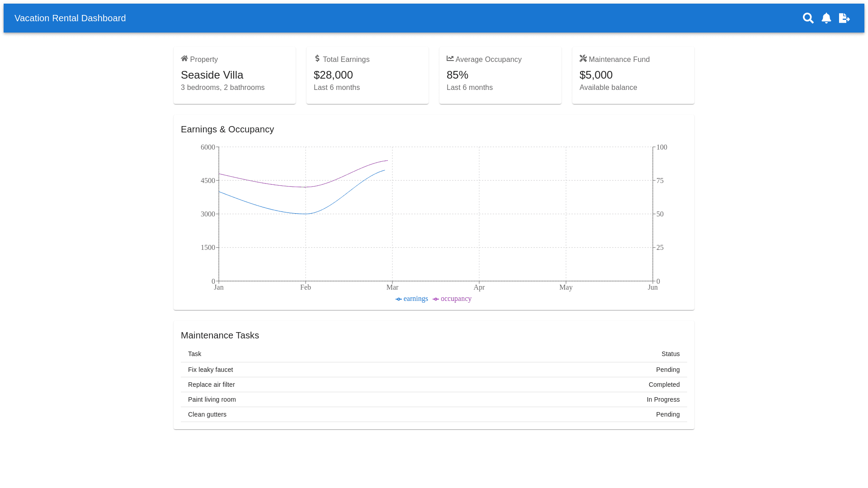Screen dimensions: 868x488
Task: Toggle the occupancy series in chart legend
Action: (x=452, y=299)
